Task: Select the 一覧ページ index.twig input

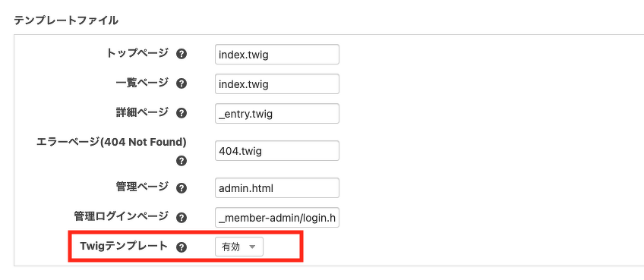Action: [277, 83]
